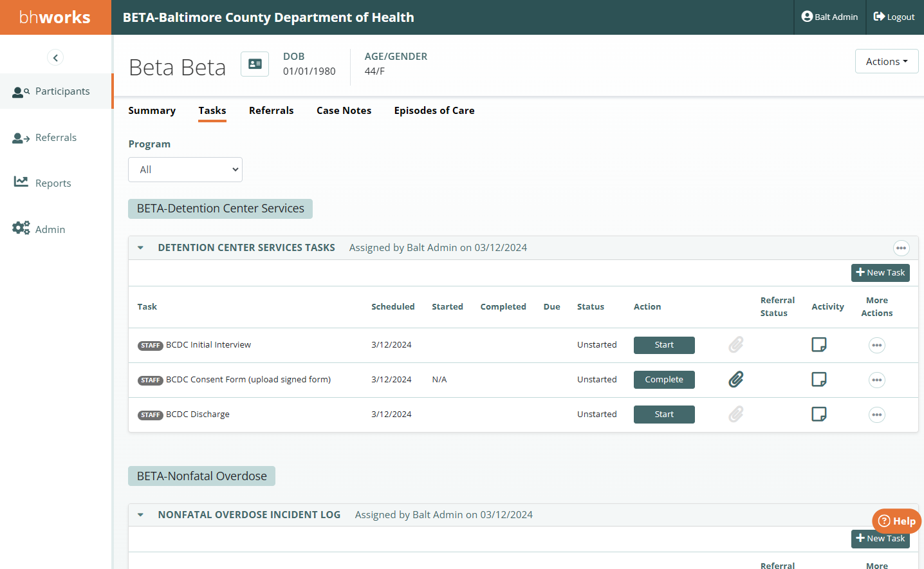924x569 pixels.
Task: Click the attachment paperclip for BCDC Discharge
Action: point(736,414)
